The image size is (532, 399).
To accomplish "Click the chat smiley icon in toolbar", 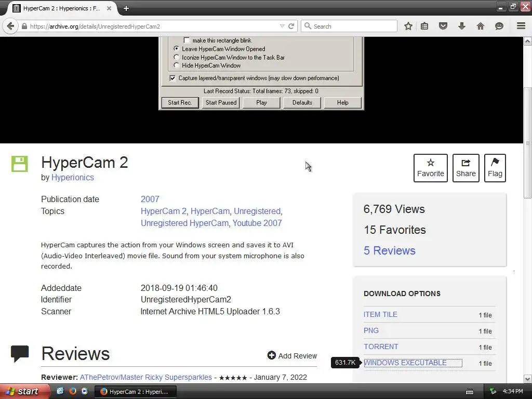I will (499, 26).
